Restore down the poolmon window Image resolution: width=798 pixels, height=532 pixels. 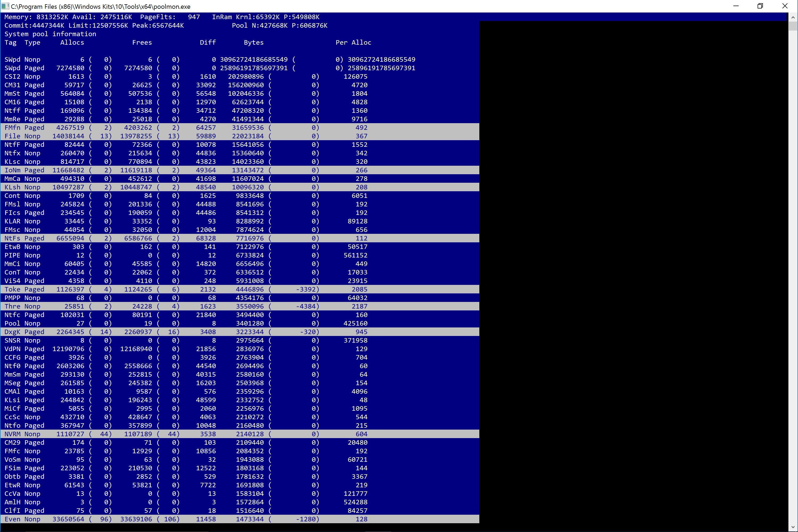pos(760,6)
